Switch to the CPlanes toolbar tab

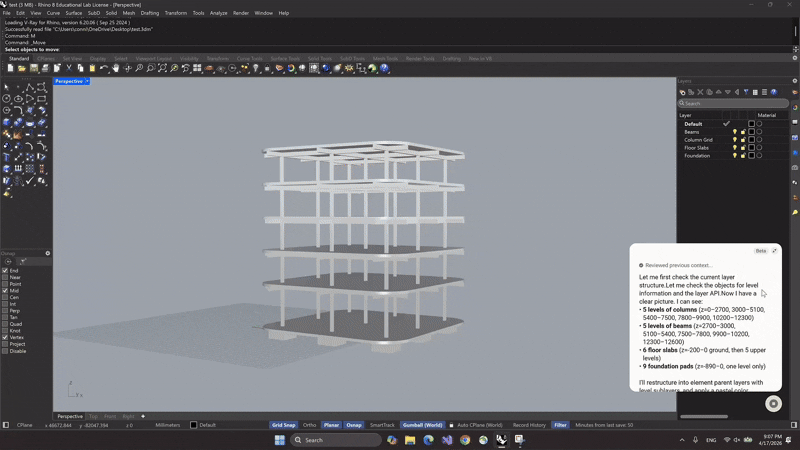[x=45, y=59]
